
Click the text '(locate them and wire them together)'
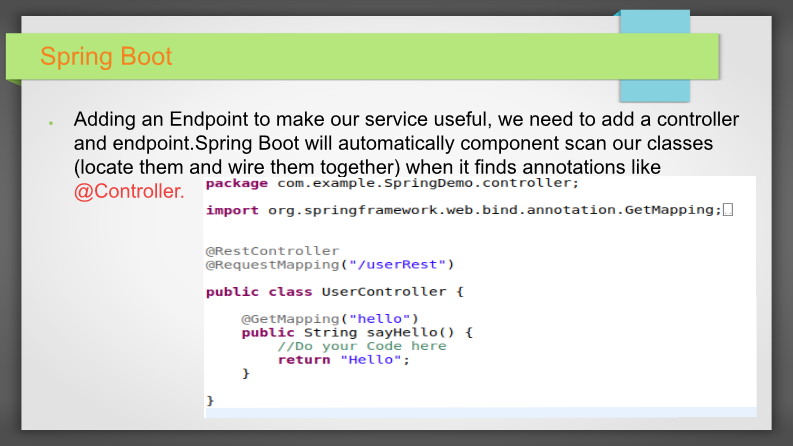pyautogui.click(x=237, y=167)
